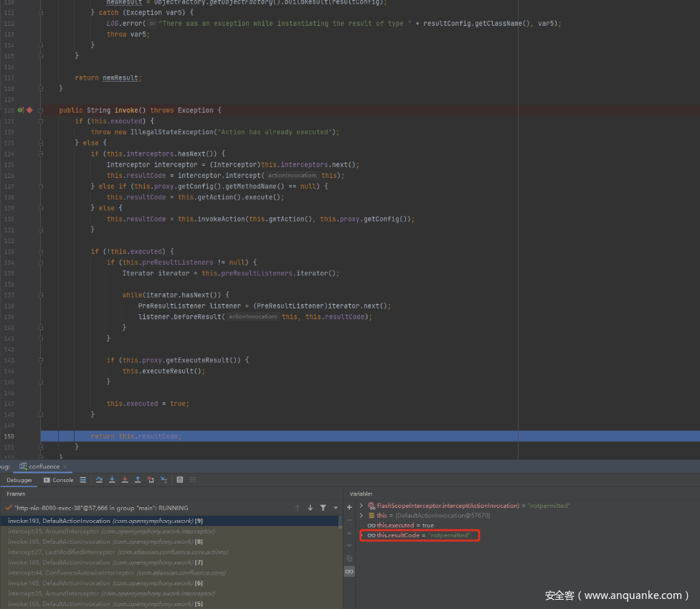The image size is (700, 609).
Task: Click the Step Over debugger icon
Action: 99,480
